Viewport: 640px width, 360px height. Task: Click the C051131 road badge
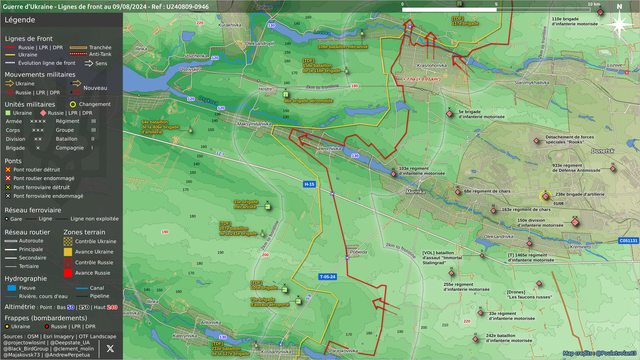pyautogui.click(x=629, y=241)
